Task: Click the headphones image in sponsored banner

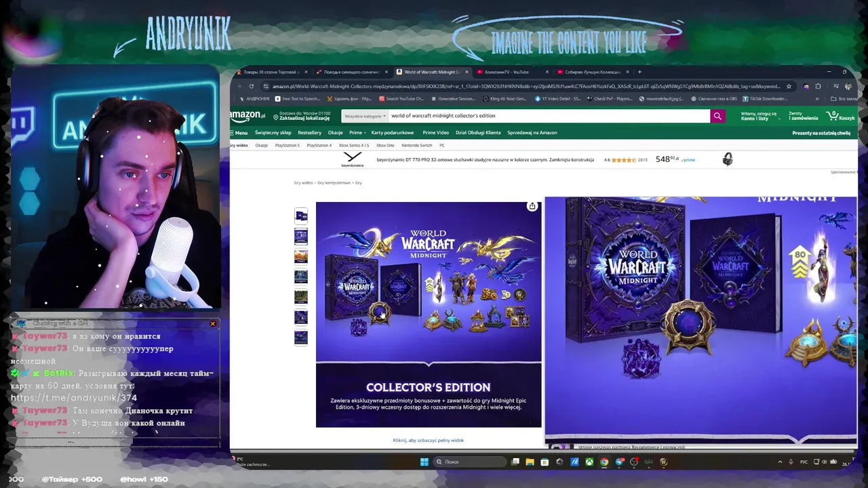Action: (728, 159)
